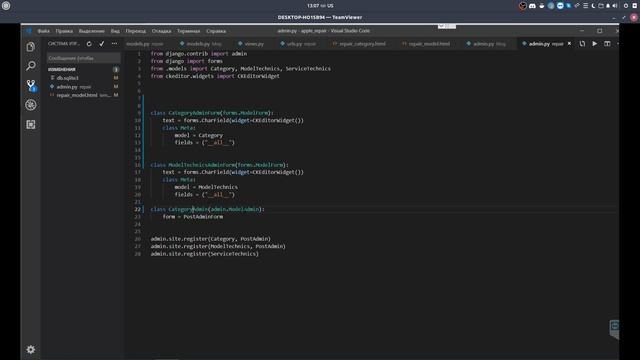Open the Search view in activity bar
Image resolution: width=640 pixels, height=360 pixels.
coord(31,66)
